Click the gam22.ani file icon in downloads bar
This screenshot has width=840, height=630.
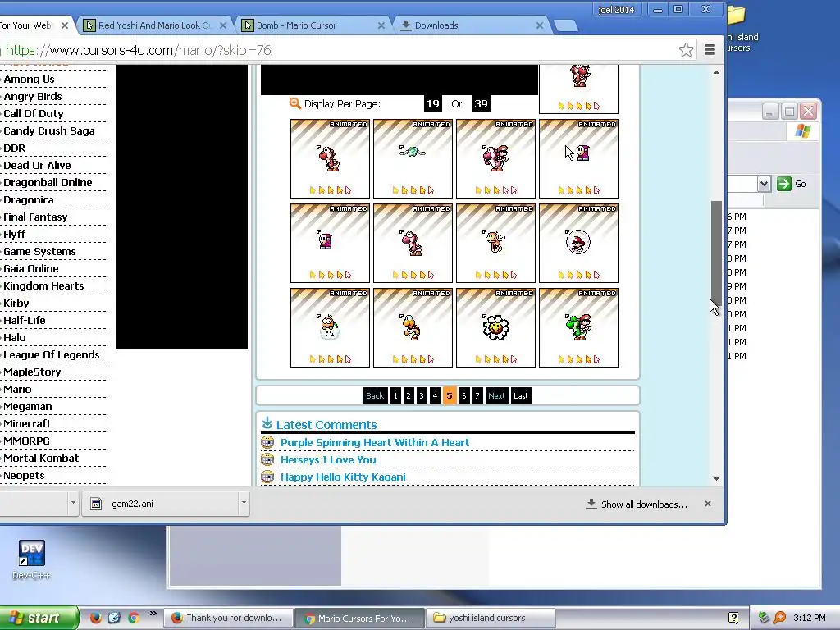click(x=96, y=504)
